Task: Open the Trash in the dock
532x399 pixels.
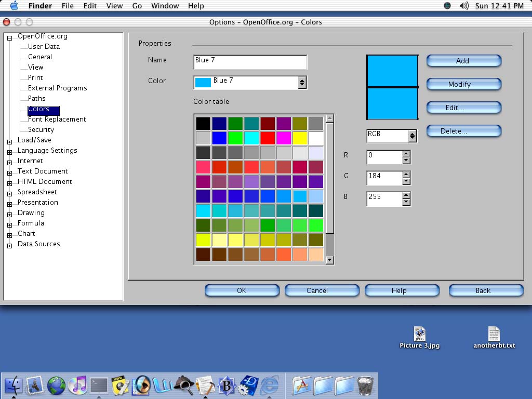Action: click(365, 385)
